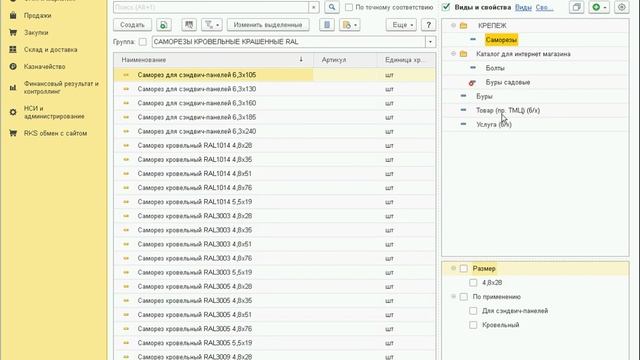This screenshot has width=640, height=360.
Task: Click the Каталог для интернет магазина folder icon
Action: [x=463, y=54]
